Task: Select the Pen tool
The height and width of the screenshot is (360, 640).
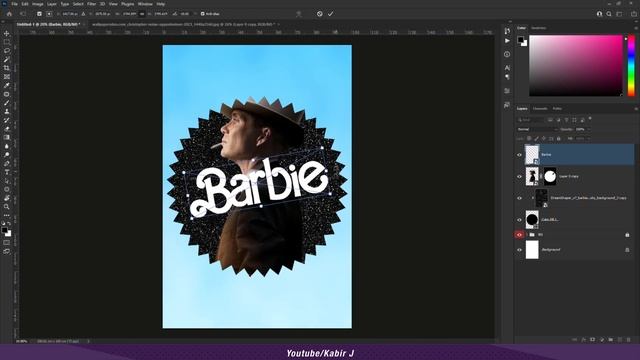Action: 7,163
